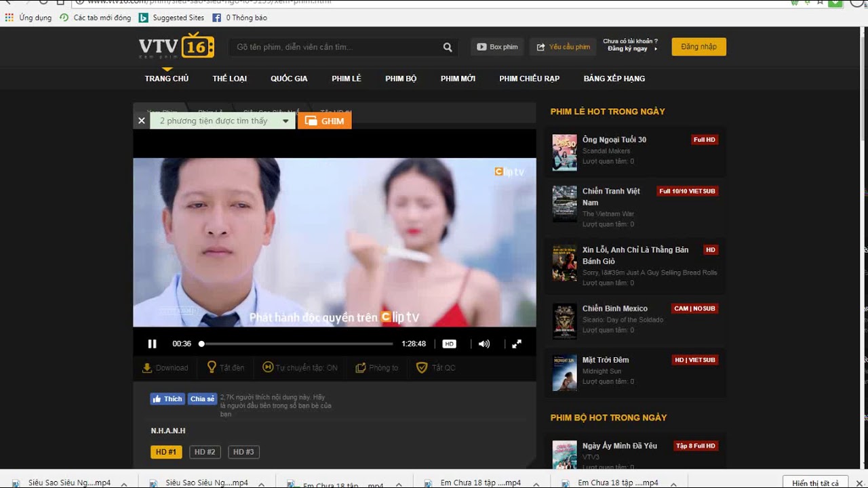Open Xin Lỗi, Anh Chỉ Là Thằng Bán Bánh Giò link
This screenshot has width=868, height=488.
point(635,256)
